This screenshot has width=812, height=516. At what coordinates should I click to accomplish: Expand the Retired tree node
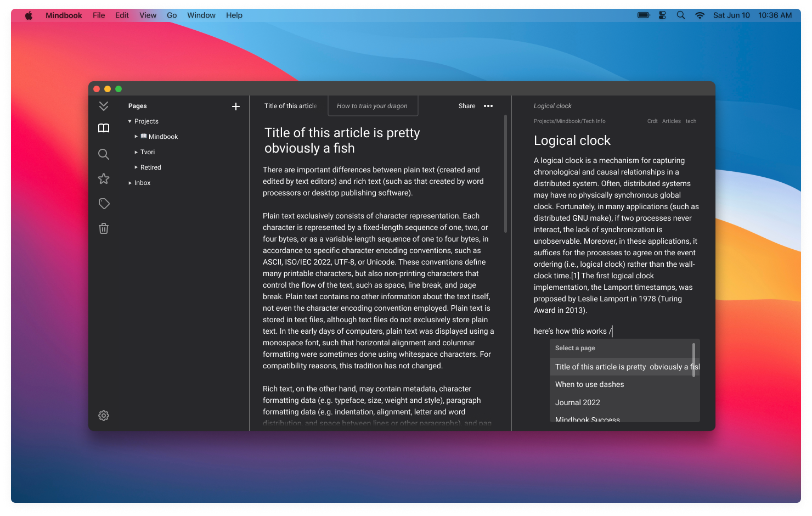click(x=136, y=167)
